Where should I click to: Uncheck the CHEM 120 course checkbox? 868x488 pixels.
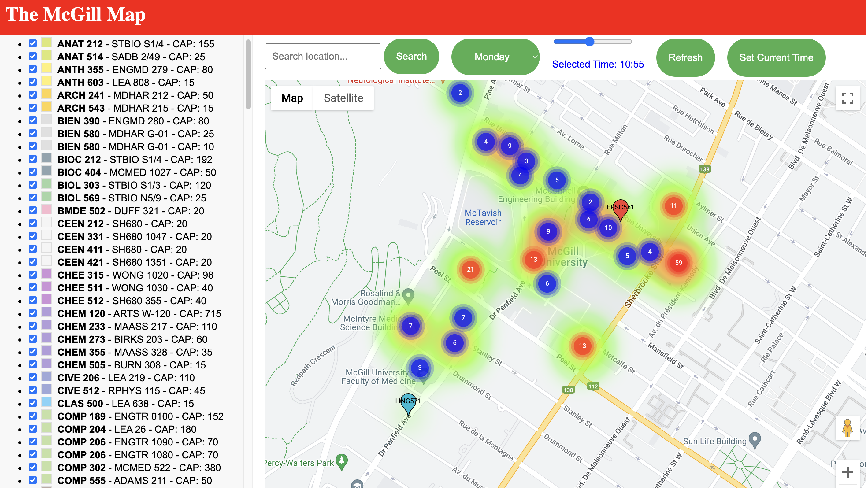(33, 313)
